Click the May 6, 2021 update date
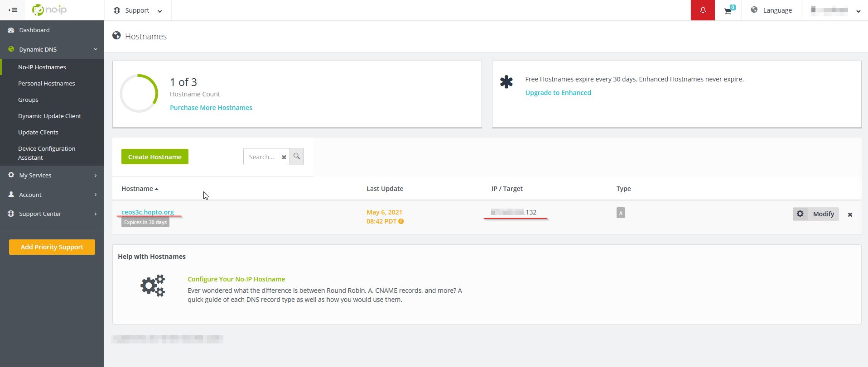868x367 pixels. click(384, 212)
